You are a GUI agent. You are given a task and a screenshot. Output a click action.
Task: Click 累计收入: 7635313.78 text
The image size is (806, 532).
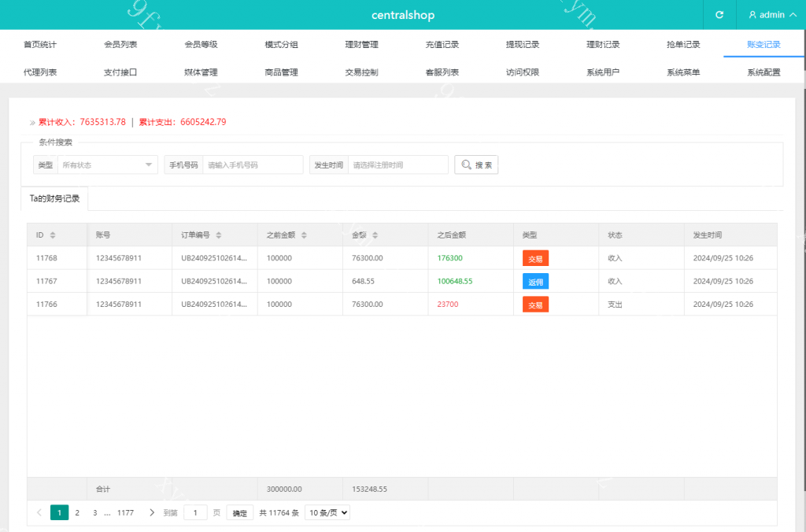point(82,122)
